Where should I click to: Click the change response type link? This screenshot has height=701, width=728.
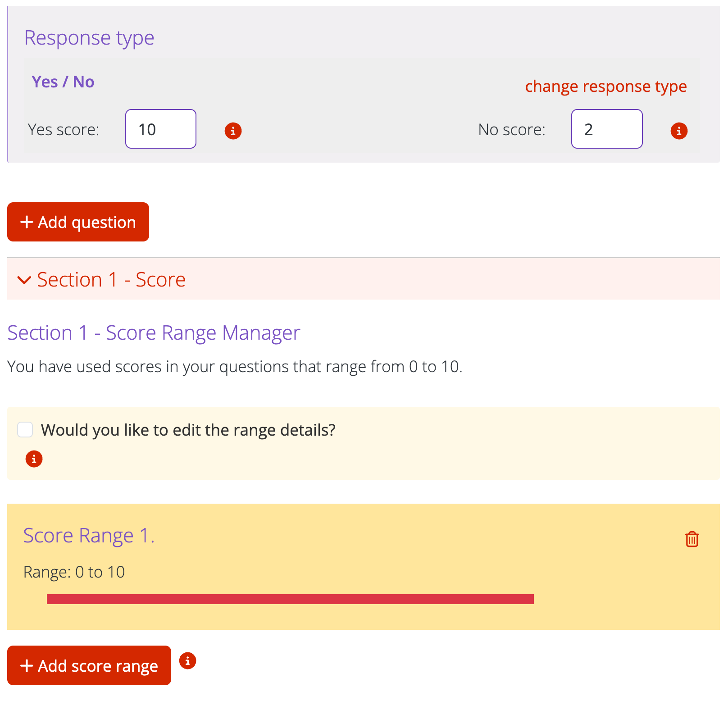pos(605,86)
